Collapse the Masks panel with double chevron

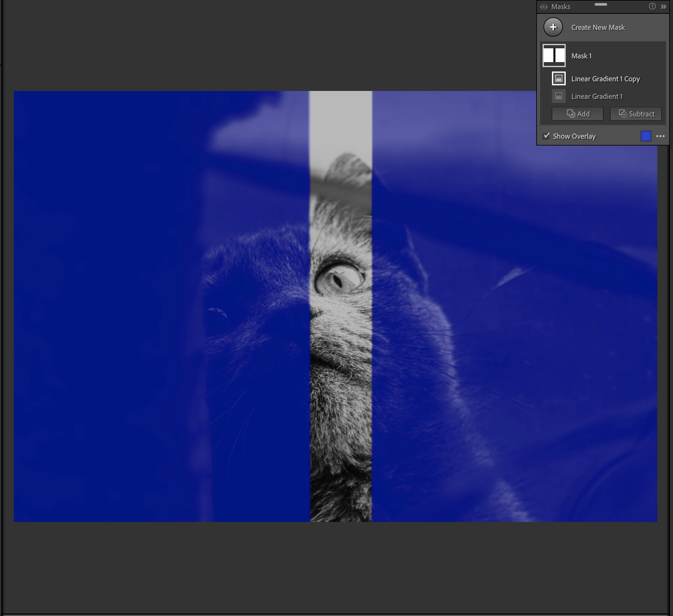663,6
